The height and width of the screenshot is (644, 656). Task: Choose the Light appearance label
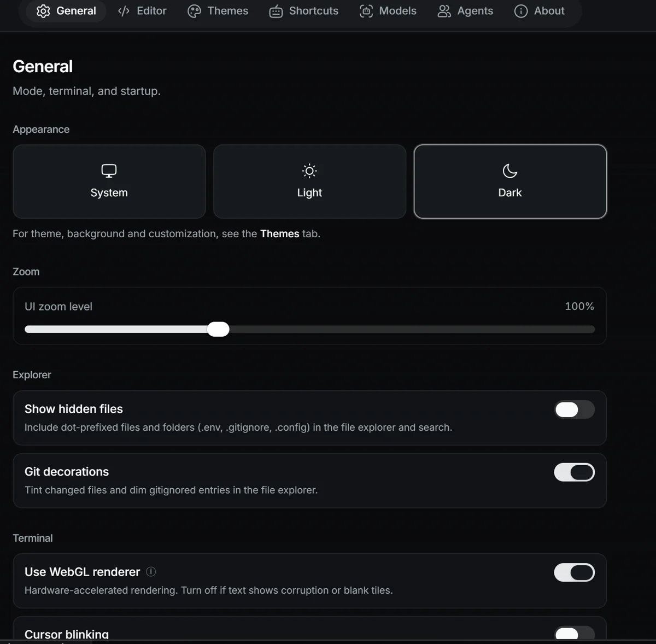pos(309,192)
